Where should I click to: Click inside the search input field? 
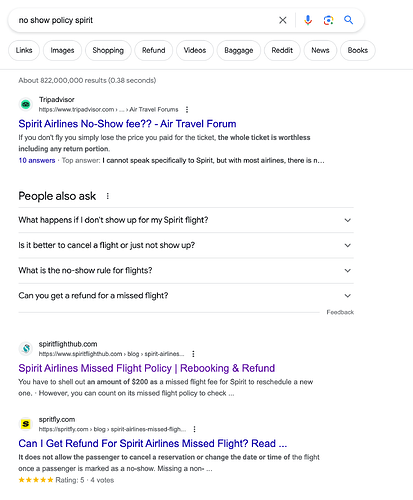[145, 20]
